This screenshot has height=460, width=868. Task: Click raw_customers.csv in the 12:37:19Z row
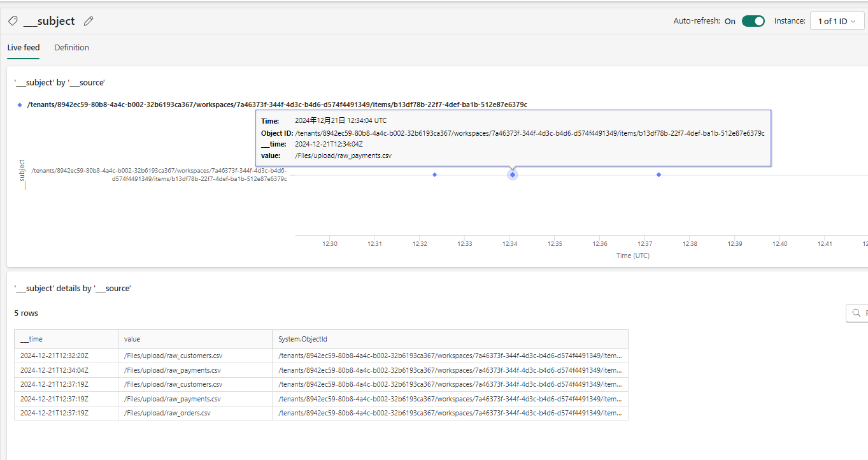click(x=195, y=384)
